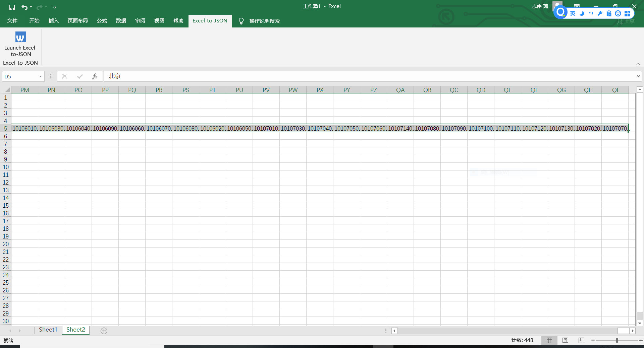Screen dimensions: 644x348
Task: Click the QQ input method logo
Action: pos(560,13)
